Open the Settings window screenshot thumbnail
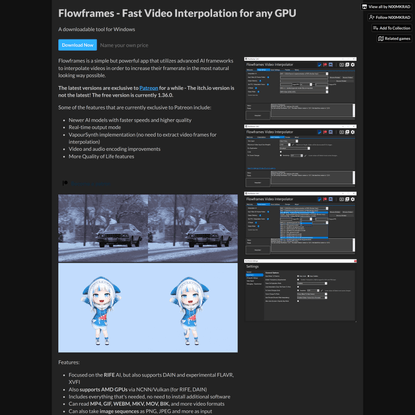Screen dimensions: 415x415 [x=300, y=290]
